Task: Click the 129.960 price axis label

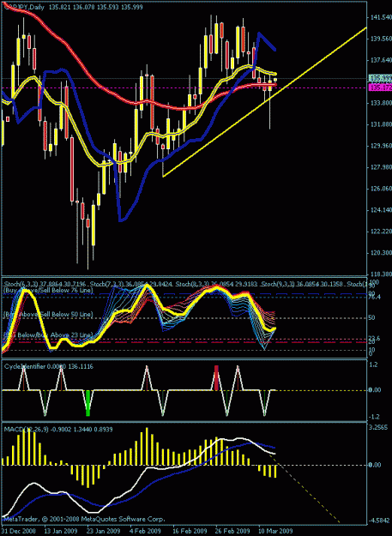Action: click(x=380, y=146)
